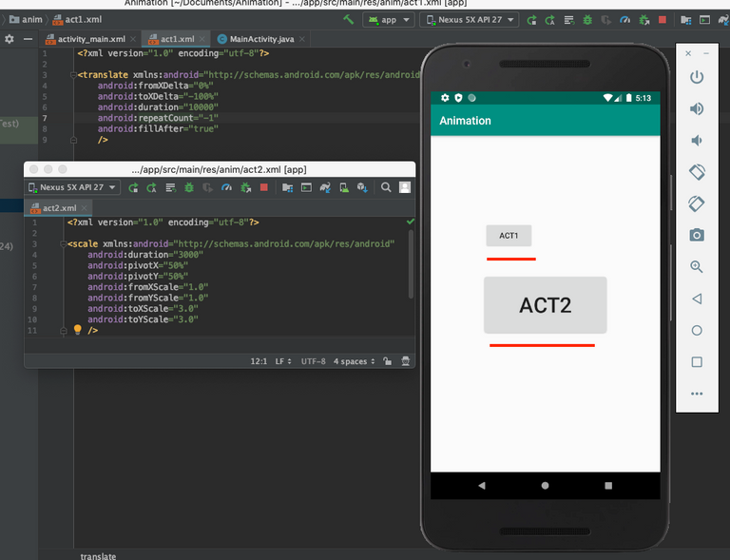Click Search Everywhere magnifier icon
Image resolution: width=730 pixels, height=560 pixels.
pos(386,187)
